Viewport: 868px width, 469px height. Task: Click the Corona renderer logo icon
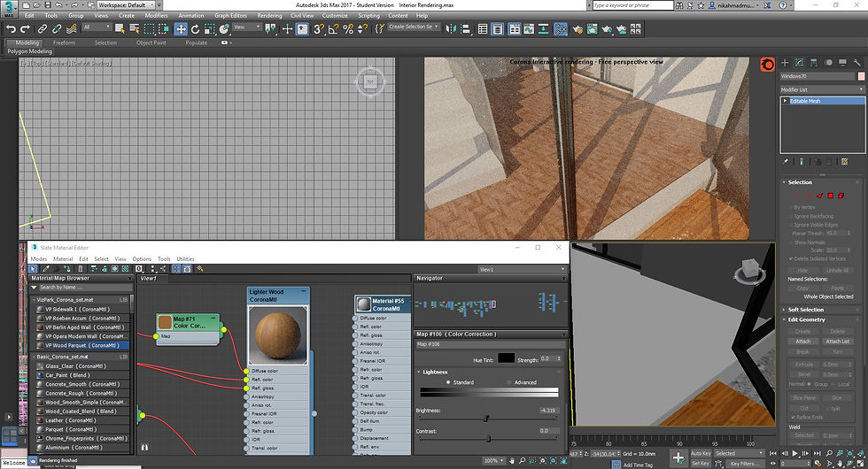click(767, 65)
